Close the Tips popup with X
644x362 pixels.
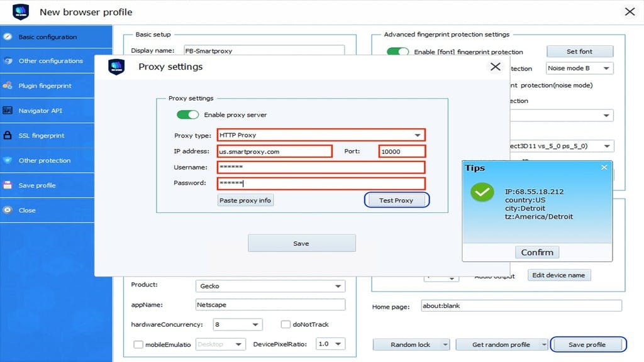(x=604, y=167)
